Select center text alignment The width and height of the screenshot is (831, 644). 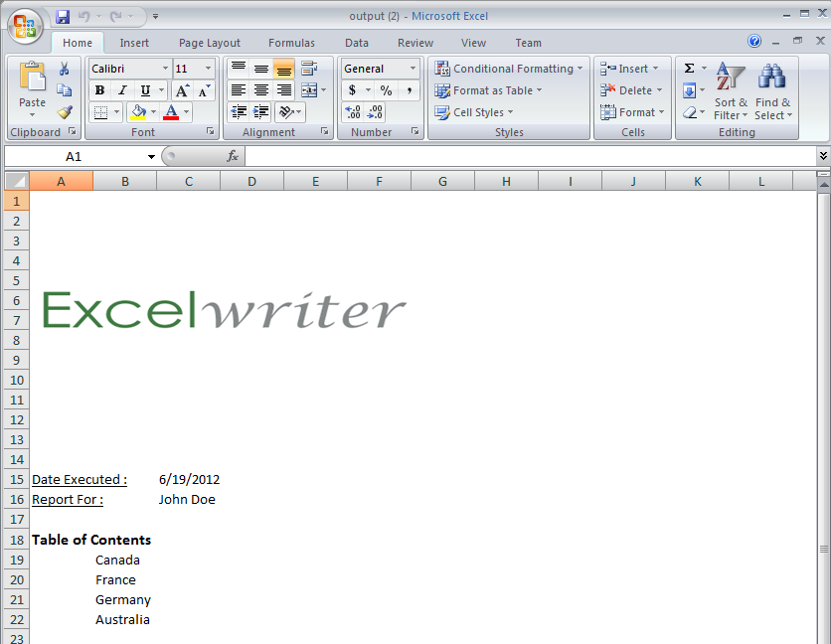260,89
